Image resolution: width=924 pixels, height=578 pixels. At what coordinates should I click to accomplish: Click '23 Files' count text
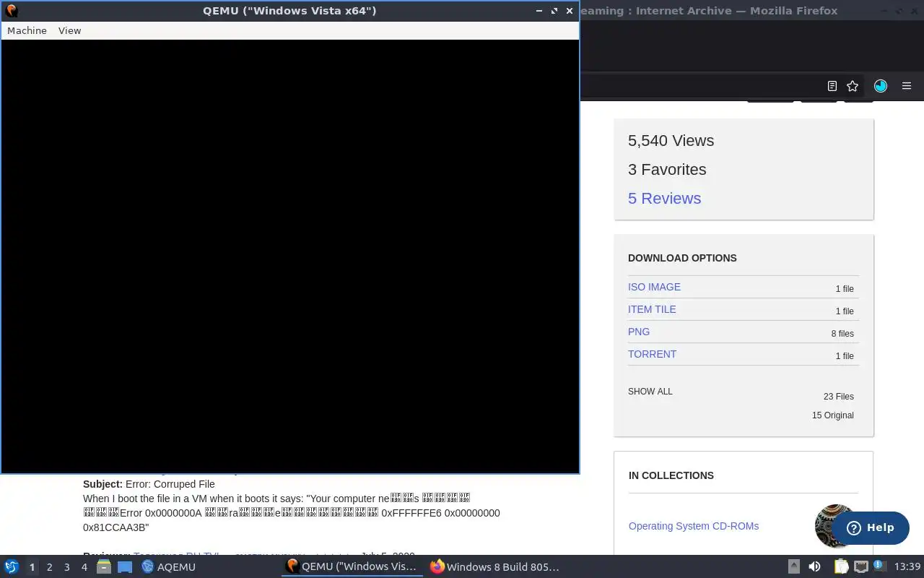pyautogui.click(x=839, y=397)
